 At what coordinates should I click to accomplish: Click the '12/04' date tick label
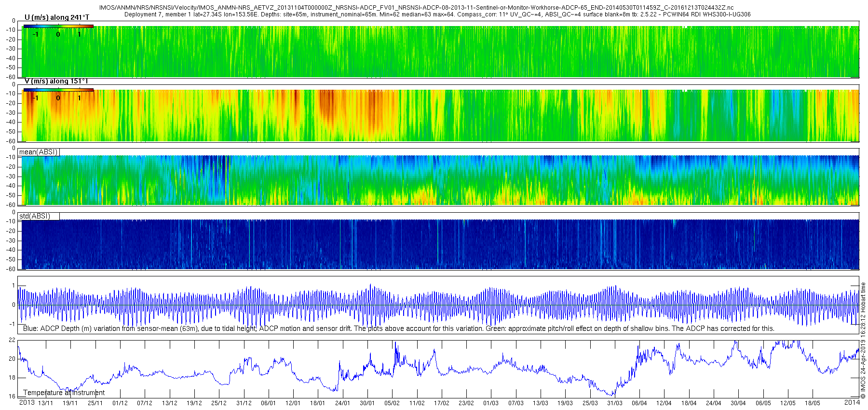coord(665,403)
